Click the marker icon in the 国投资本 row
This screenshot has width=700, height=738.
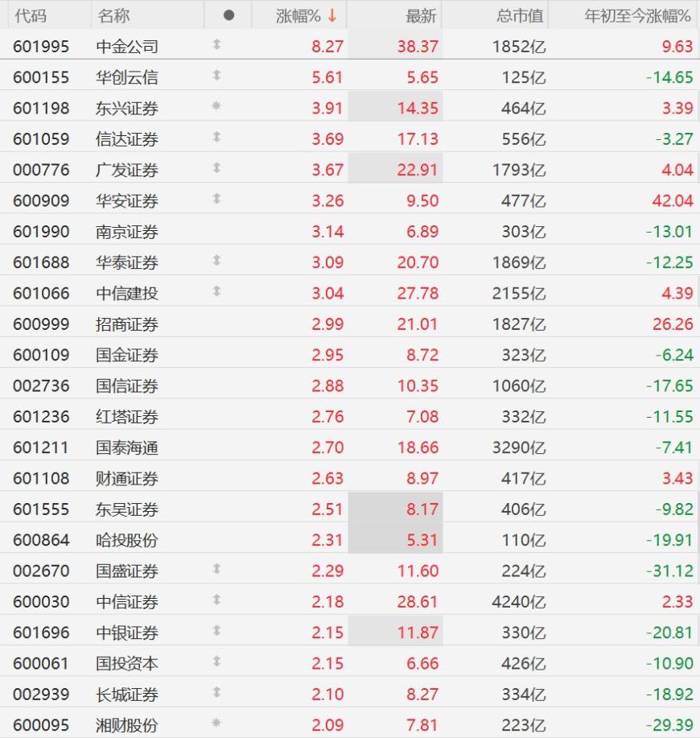click(x=216, y=662)
